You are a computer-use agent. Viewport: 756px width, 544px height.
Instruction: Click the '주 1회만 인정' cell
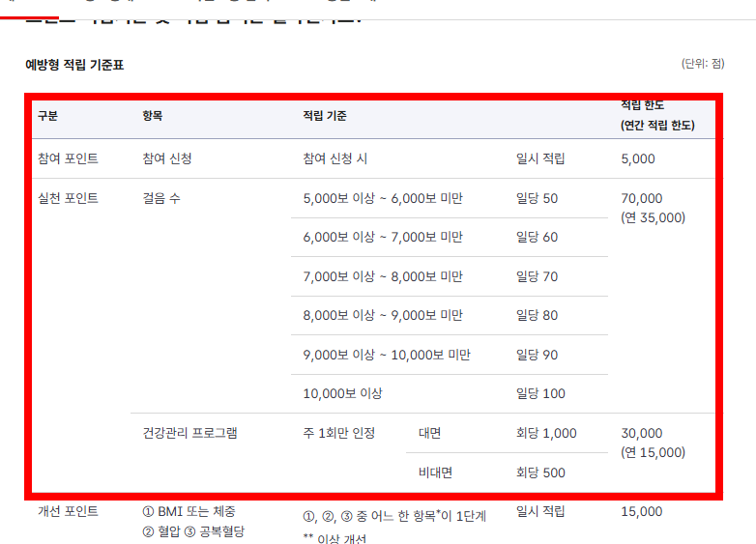click(x=339, y=433)
